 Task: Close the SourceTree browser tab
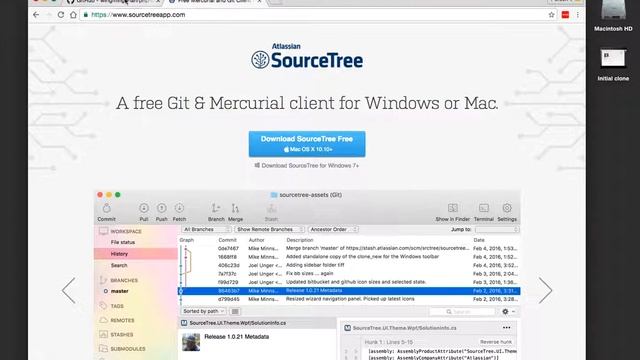coord(259,2)
